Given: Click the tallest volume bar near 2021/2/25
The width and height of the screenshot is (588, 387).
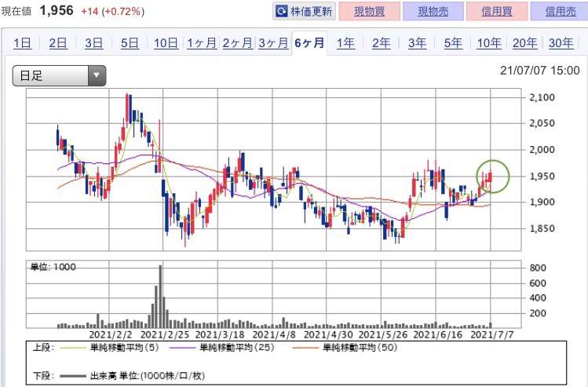Looking at the screenshot, I should pos(160,296).
